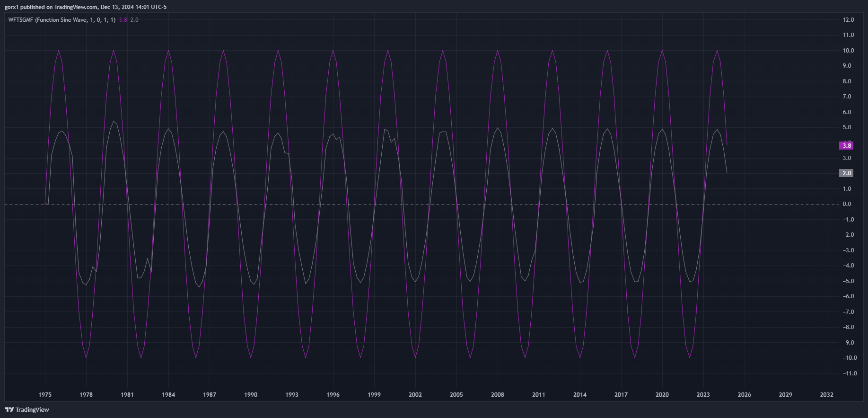This screenshot has width=868, height=418.
Task: Click the purple 3.8 value in legend
Action: click(123, 20)
